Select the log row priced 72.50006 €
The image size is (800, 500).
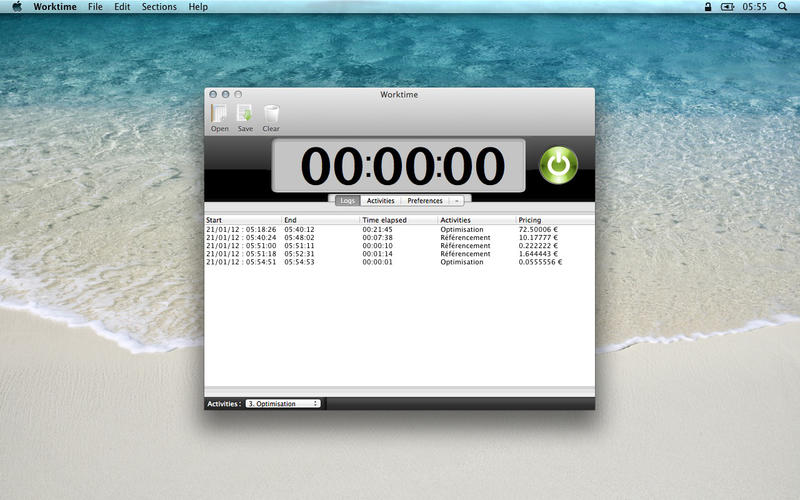[399, 230]
